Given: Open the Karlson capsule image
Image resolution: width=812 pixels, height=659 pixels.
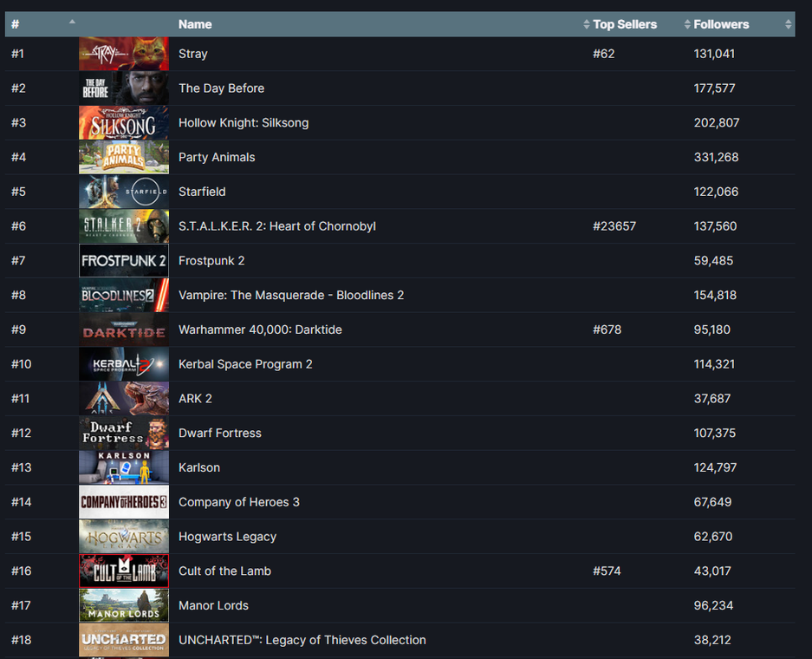Looking at the screenshot, I should [x=124, y=467].
